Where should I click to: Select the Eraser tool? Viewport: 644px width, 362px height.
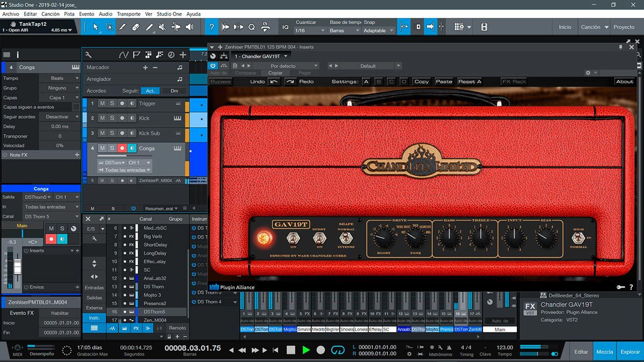pyautogui.click(x=136, y=27)
